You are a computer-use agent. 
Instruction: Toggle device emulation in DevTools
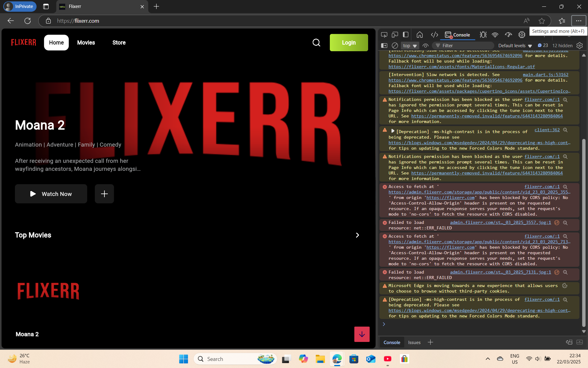(395, 35)
